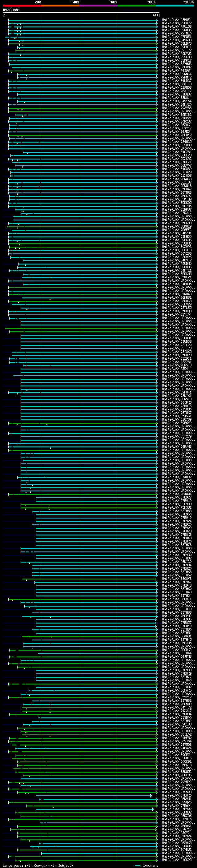Click the UniRef100_B2YI04 label

[x=176, y=314]
